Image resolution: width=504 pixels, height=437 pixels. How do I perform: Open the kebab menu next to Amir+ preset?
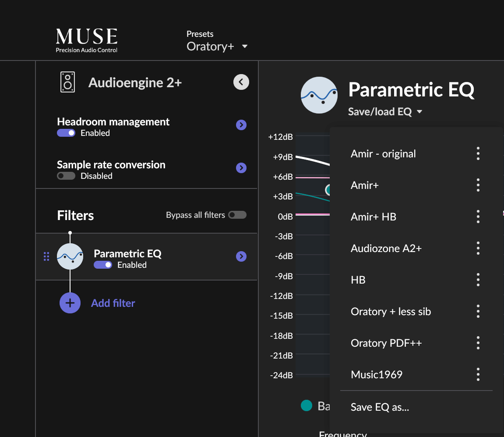[478, 185]
